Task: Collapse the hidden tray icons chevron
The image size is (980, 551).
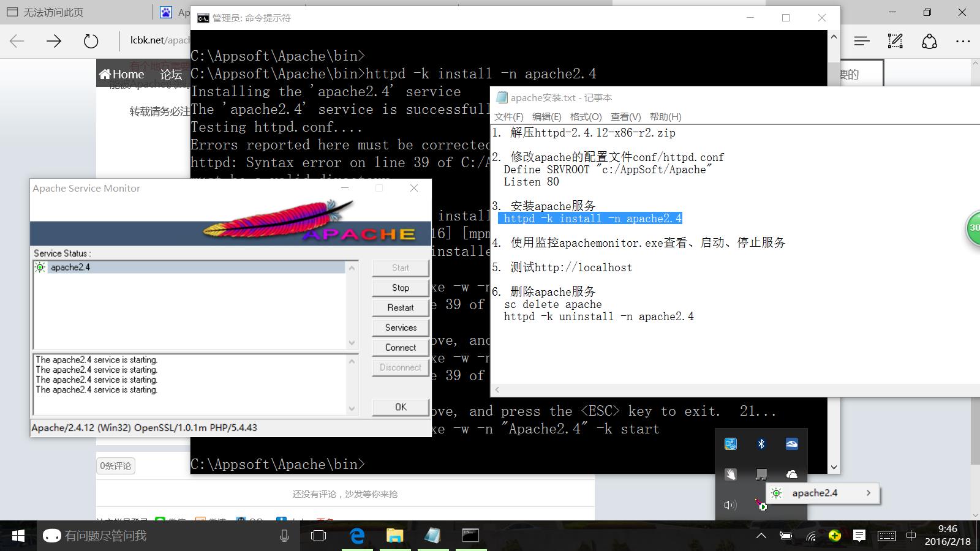Action: [761, 536]
